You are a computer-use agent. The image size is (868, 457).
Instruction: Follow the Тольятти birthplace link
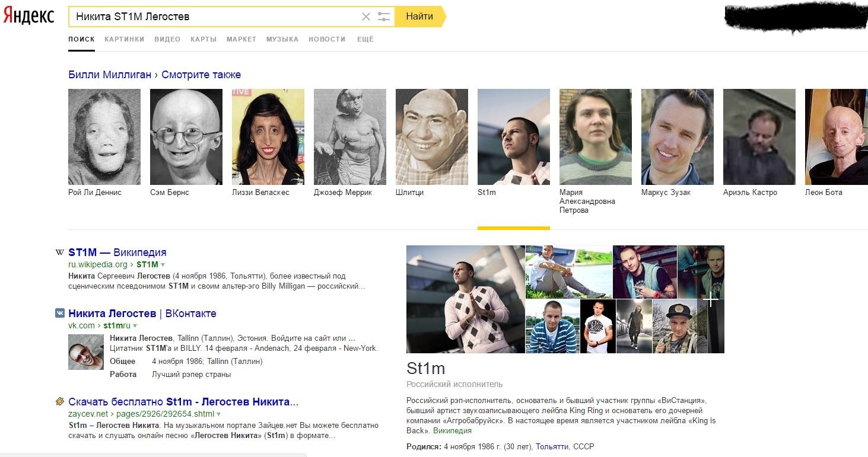(x=552, y=446)
